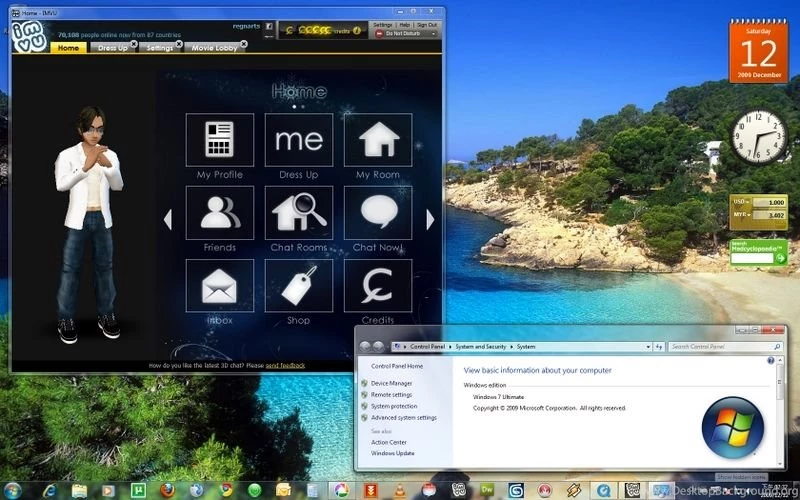Open the address bar history dropdown arrow
The image size is (800, 500).
coord(648,346)
